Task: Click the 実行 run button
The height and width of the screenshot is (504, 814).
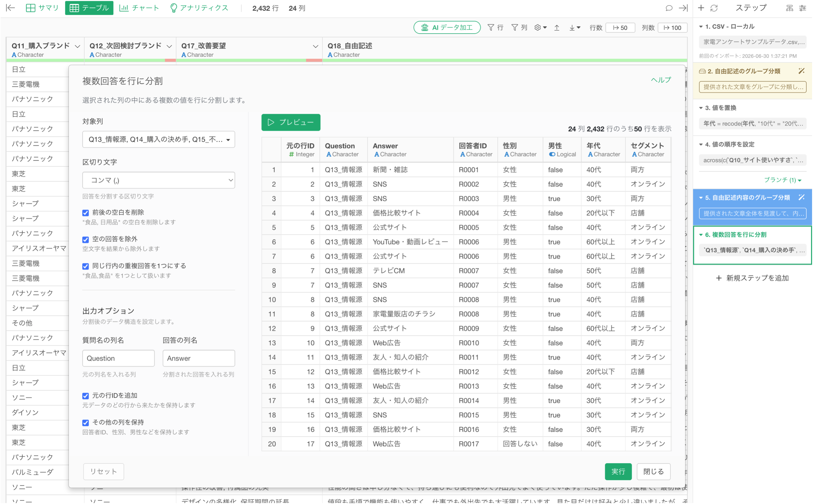Action: [x=618, y=472]
